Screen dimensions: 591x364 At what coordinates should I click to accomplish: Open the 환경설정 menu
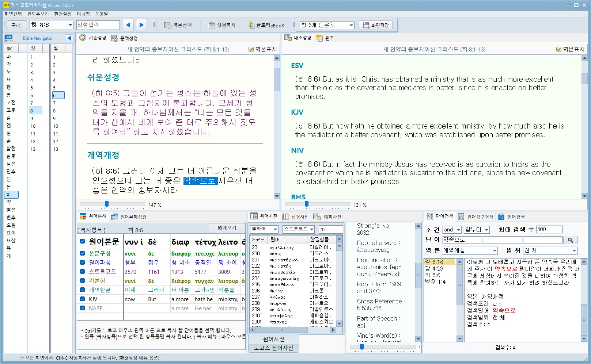[x=62, y=14]
